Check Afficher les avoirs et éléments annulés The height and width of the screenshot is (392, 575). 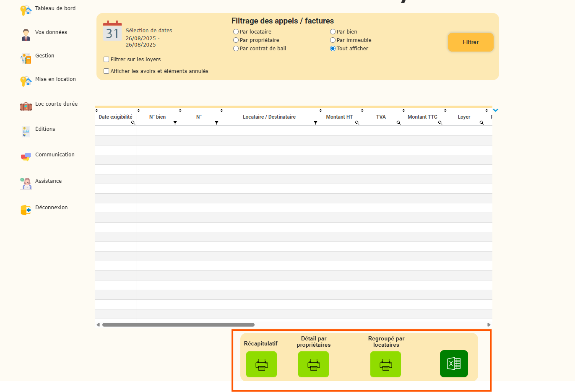click(107, 71)
